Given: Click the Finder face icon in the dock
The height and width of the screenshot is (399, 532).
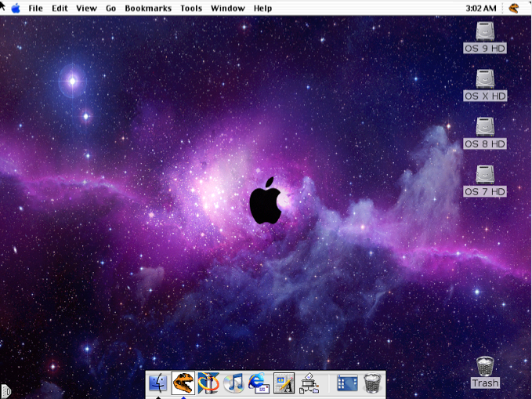Looking at the screenshot, I should click(x=158, y=383).
